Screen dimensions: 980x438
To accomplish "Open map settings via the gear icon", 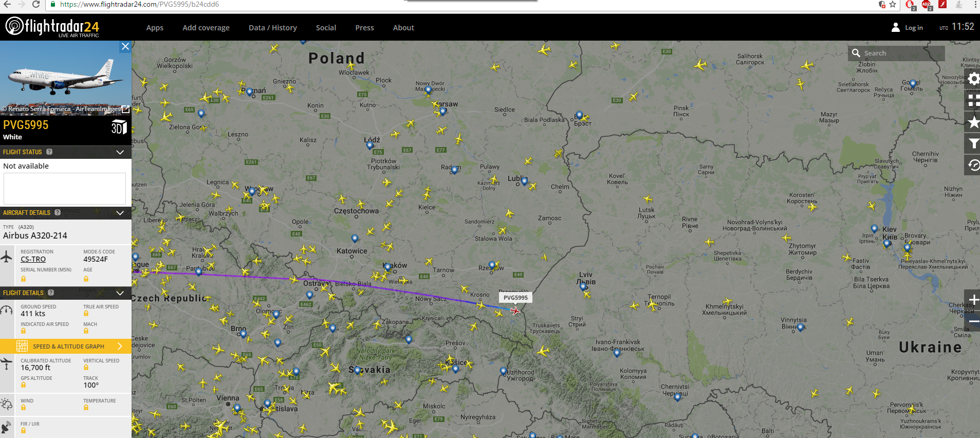I will 973,79.
